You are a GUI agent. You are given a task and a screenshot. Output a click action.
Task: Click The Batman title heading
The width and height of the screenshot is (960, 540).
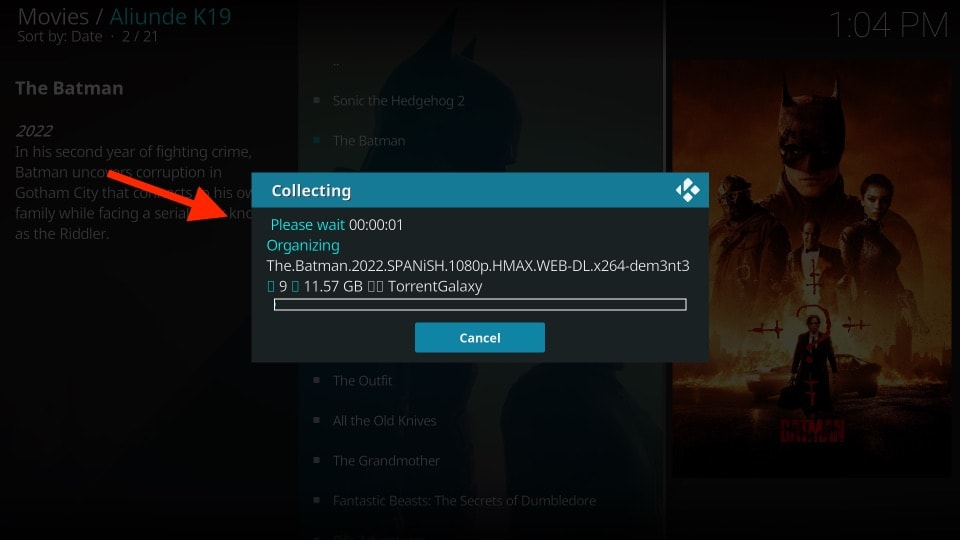pyautogui.click(x=69, y=88)
